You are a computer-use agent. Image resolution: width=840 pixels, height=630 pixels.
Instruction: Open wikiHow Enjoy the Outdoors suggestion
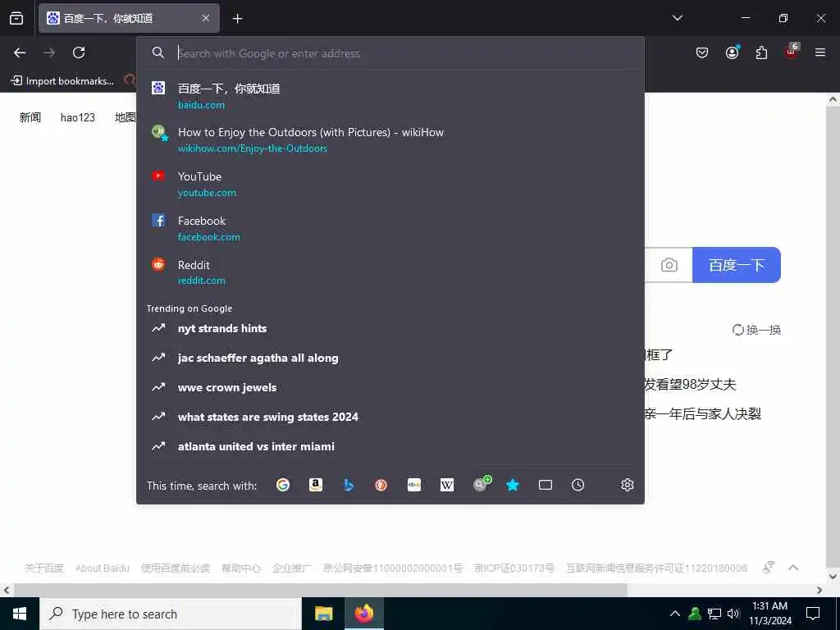click(390, 139)
